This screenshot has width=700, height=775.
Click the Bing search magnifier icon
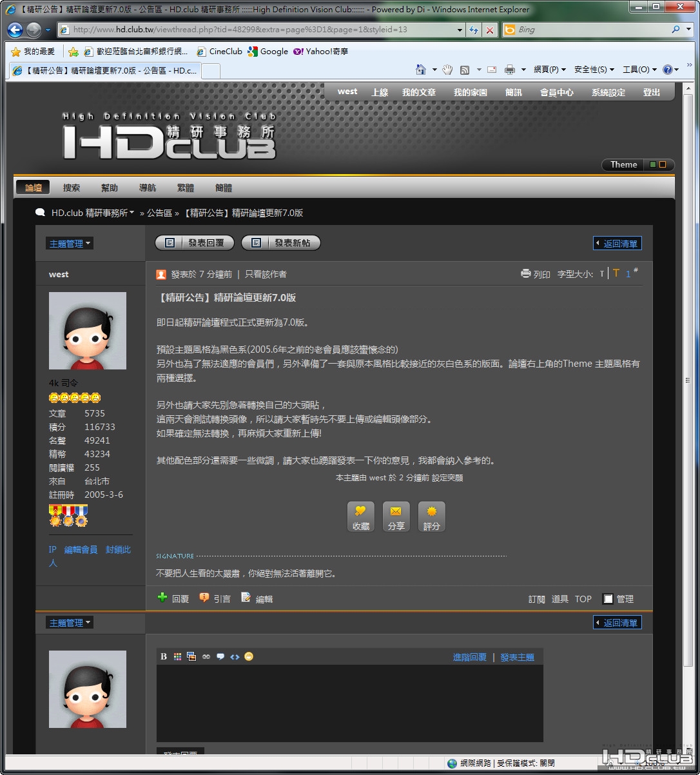[x=676, y=30]
